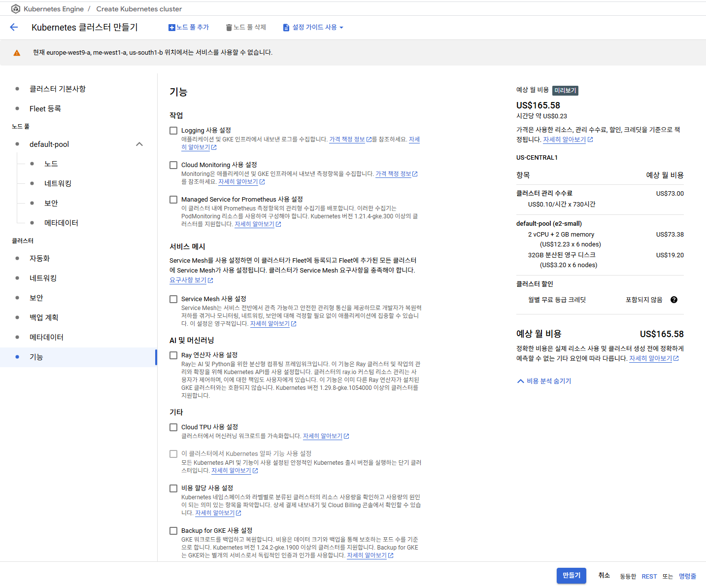
Task: Click the US$73.38 value
Action: [670, 235]
